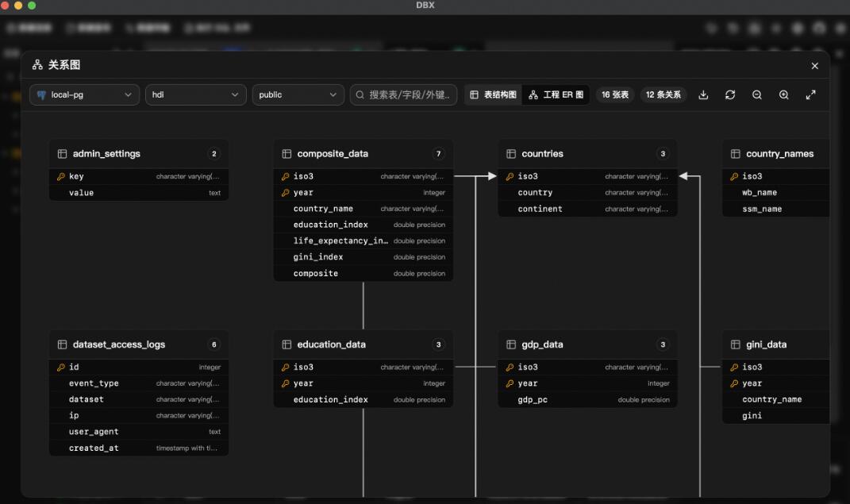Click the country_name column in composite_data

(x=363, y=209)
